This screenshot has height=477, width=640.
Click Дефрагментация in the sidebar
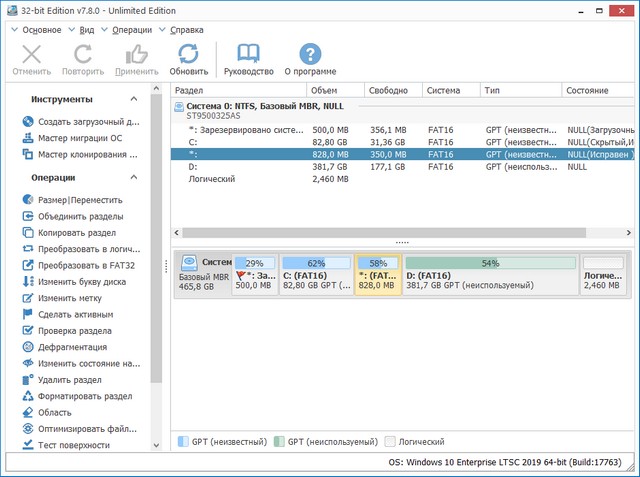80,347
